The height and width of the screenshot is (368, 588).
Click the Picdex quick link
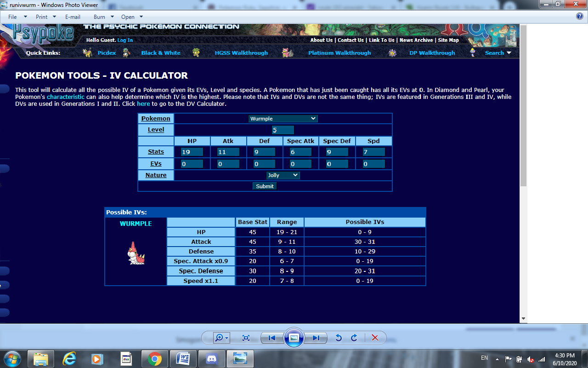[x=107, y=53]
